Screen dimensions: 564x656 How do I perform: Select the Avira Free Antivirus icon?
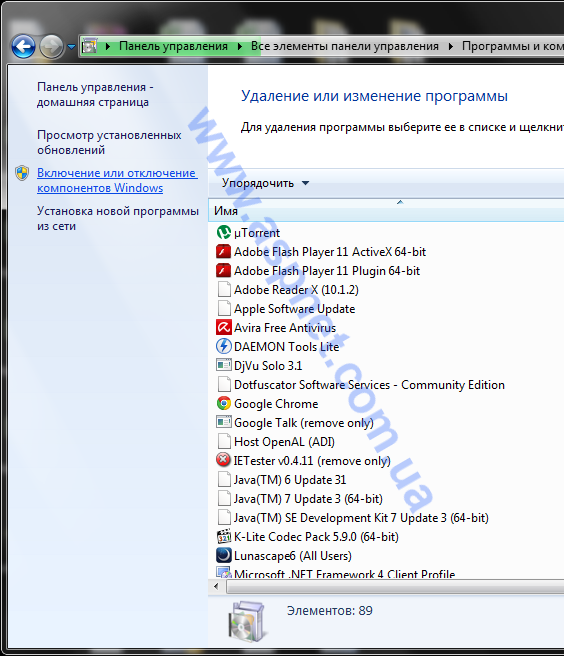click(223, 327)
